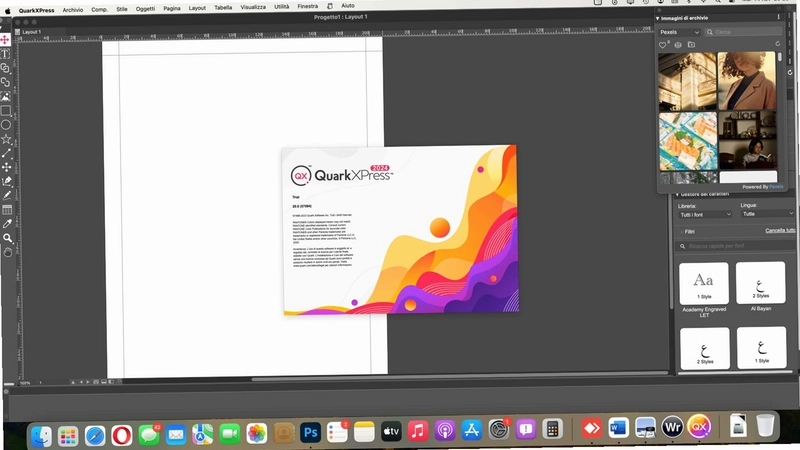The image size is (800, 450).
Task: Select the Freehand drawing tool
Action: (7, 195)
